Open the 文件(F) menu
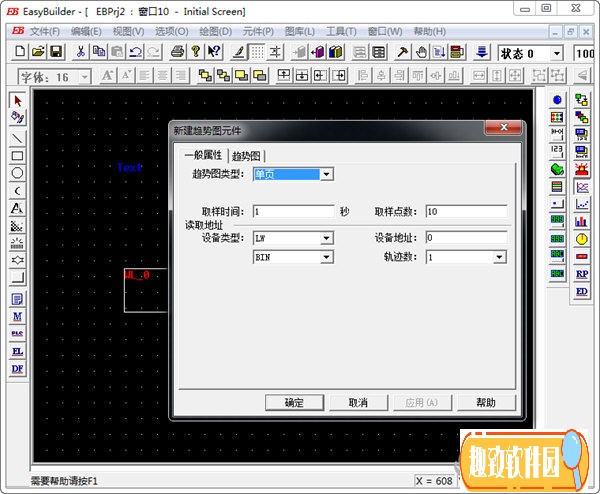 [45, 31]
